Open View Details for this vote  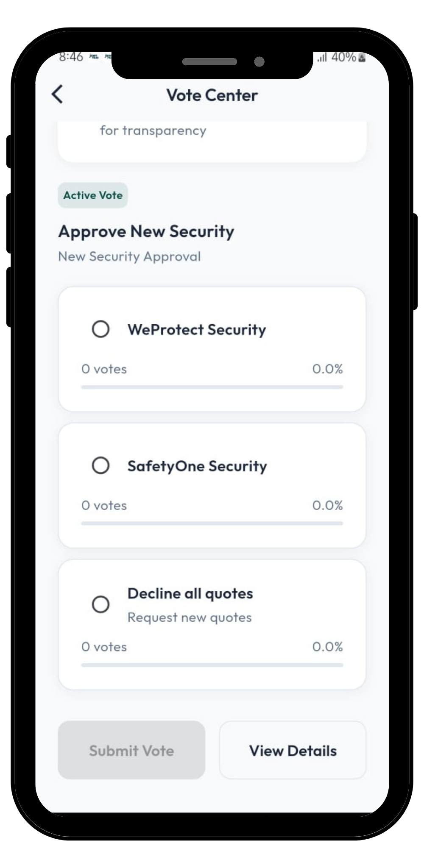pos(293,751)
